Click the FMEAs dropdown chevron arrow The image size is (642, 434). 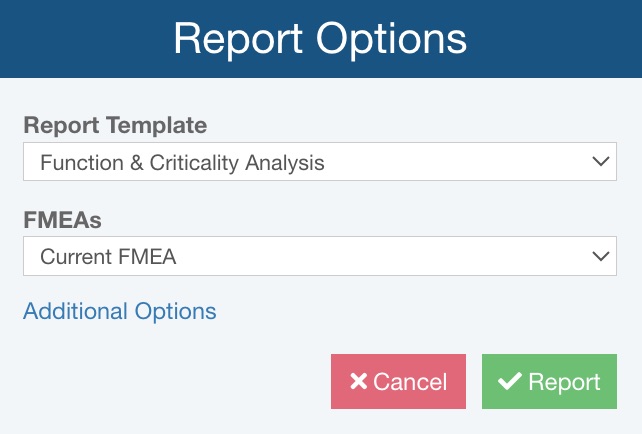(x=600, y=256)
